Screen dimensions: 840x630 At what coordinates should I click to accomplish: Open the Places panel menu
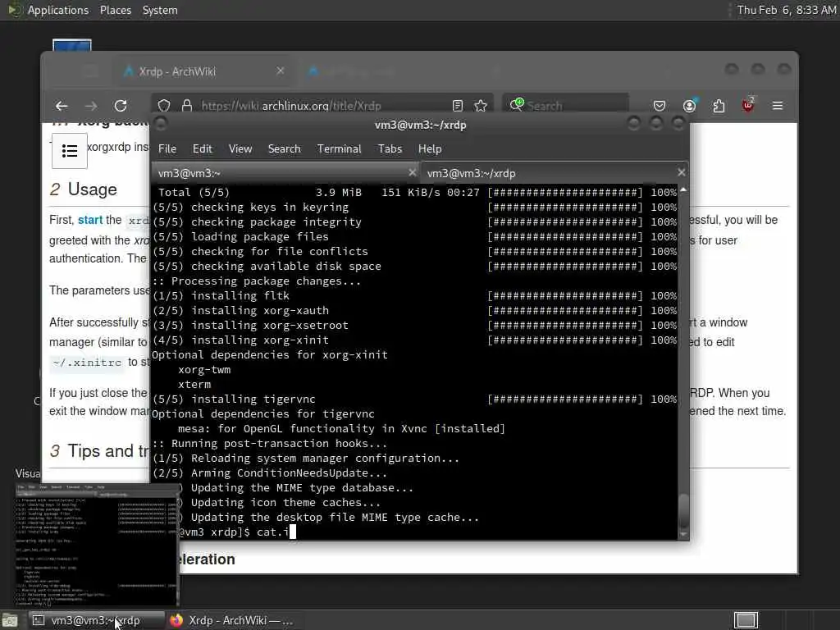click(x=115, y=10)
